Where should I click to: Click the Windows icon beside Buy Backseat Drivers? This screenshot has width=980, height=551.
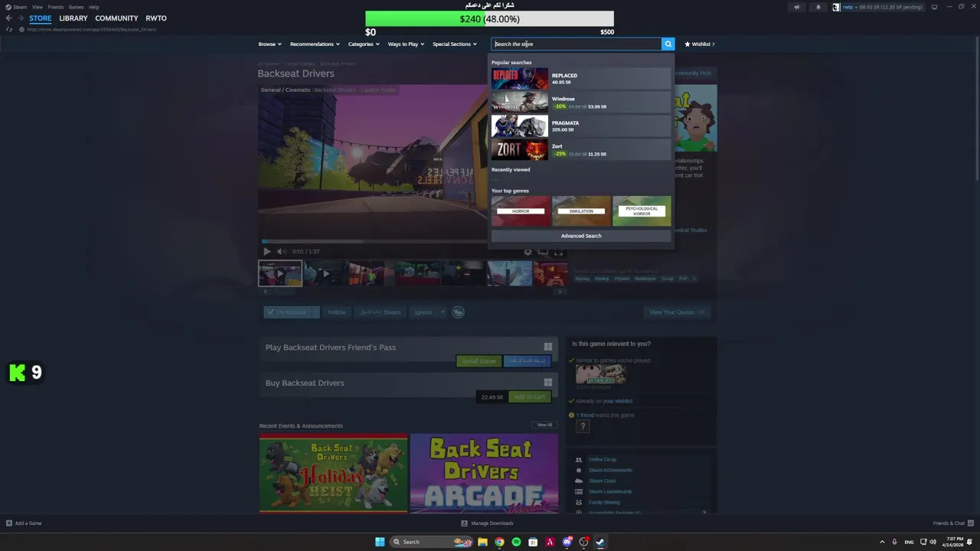(547, 383)
